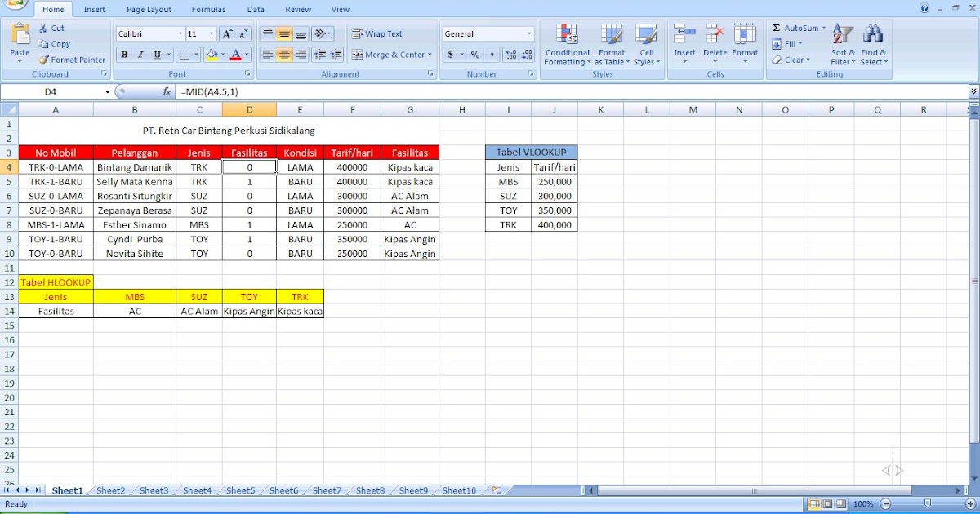Toggle bold formatting
The height and width of the screenshot is (514, 980).
point(124,55)
